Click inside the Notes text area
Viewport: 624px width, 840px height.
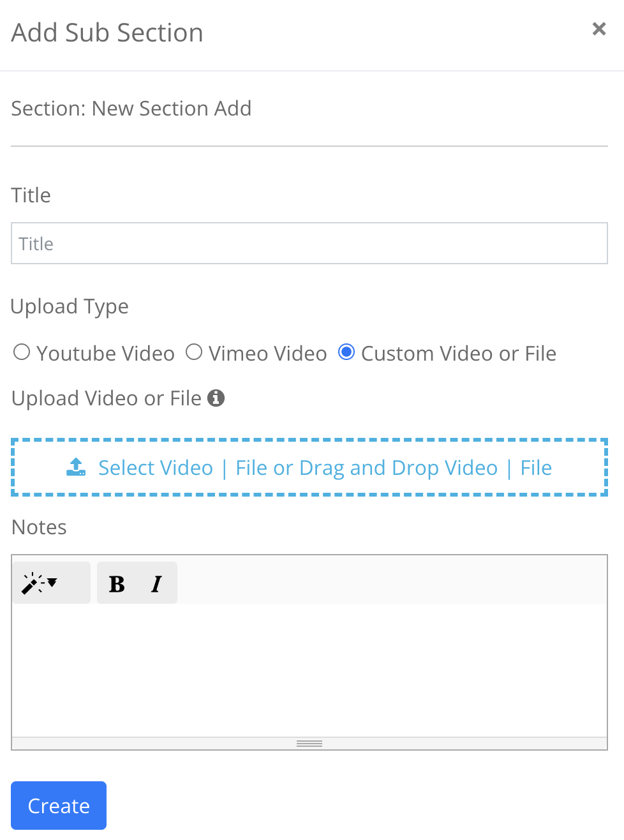(309, 670)
